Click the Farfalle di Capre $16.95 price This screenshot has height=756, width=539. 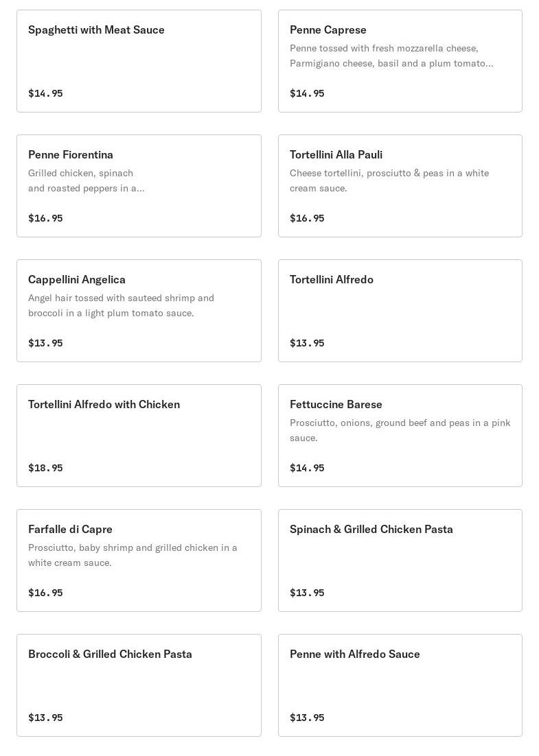(45, 593)
